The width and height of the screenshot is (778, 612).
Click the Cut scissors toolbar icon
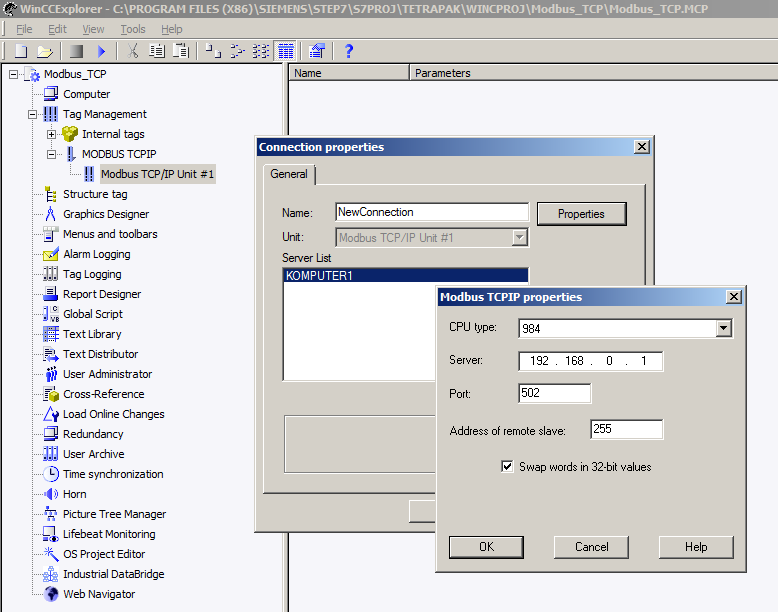(132, 51)
